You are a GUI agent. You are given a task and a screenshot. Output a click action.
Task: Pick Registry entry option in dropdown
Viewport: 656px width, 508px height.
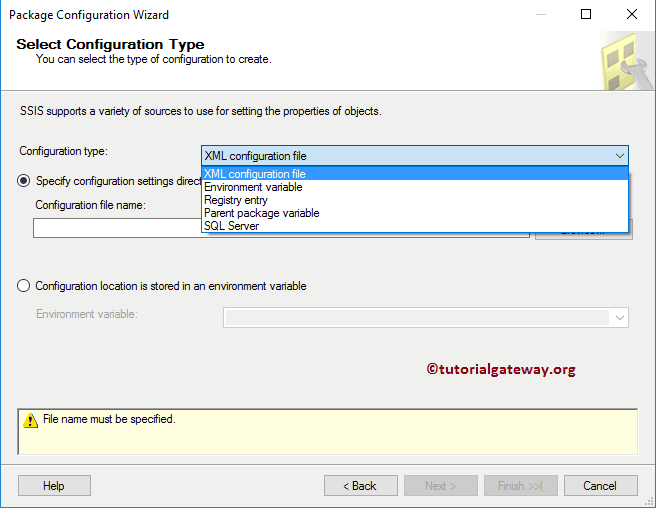(415, 200)
